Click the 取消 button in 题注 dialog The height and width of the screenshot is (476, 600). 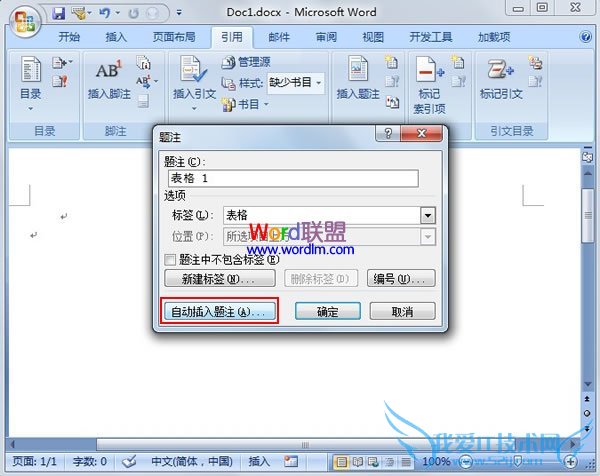pos(403,311)
